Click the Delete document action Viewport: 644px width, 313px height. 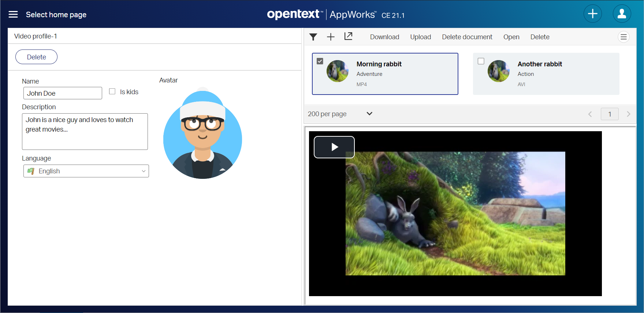[467, 37]
